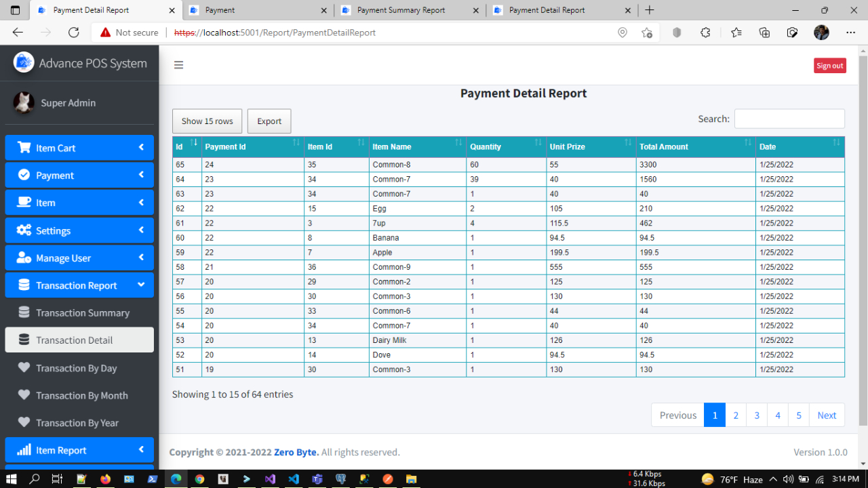868x488 pixels.
Task: Click the Transaction By Month heart icon
Action: click(23, 395)
